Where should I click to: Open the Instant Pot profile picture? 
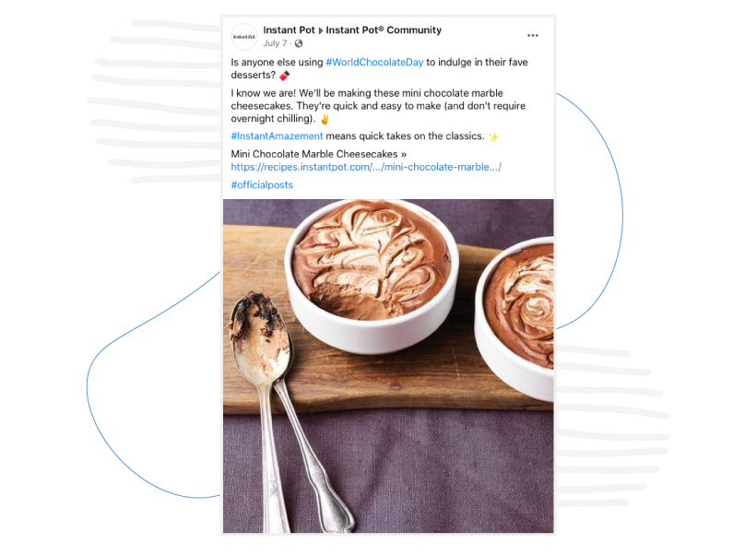244,37
